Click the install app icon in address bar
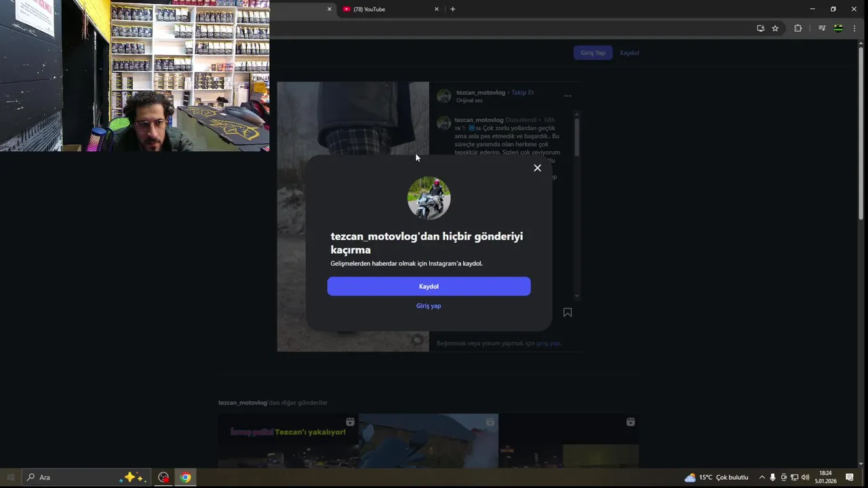Viewport: 868px width, 488px height. point(760,28)
